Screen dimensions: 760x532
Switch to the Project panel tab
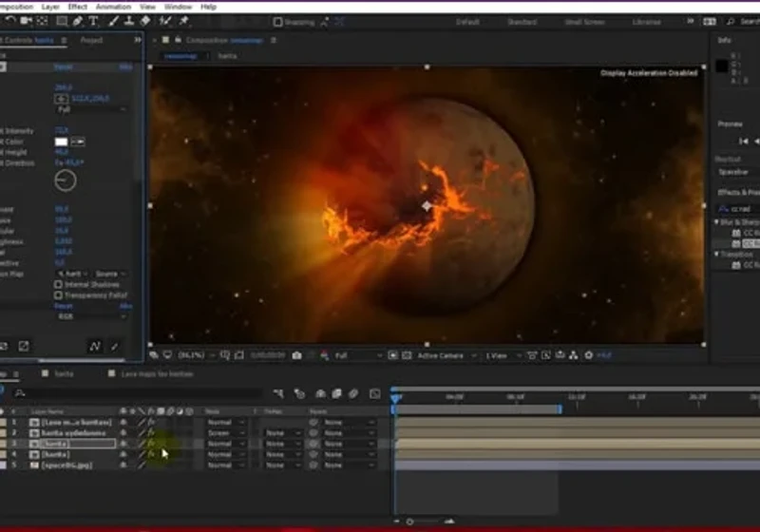click(91, 40)
